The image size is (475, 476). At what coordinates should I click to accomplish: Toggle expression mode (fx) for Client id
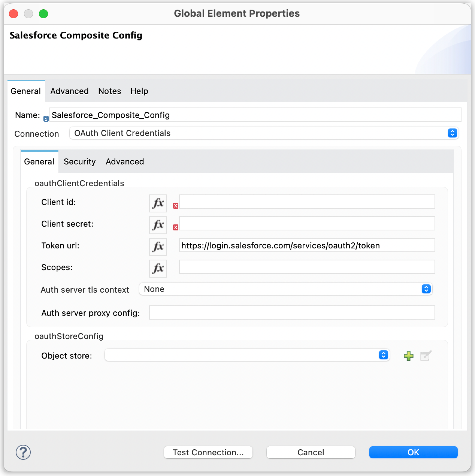tap(158, 203)
